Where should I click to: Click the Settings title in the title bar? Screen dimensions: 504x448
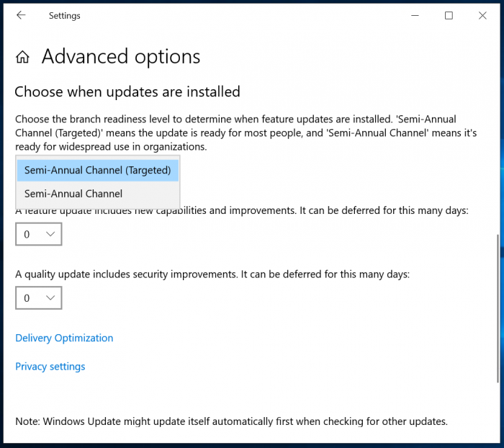click(65, 15)
